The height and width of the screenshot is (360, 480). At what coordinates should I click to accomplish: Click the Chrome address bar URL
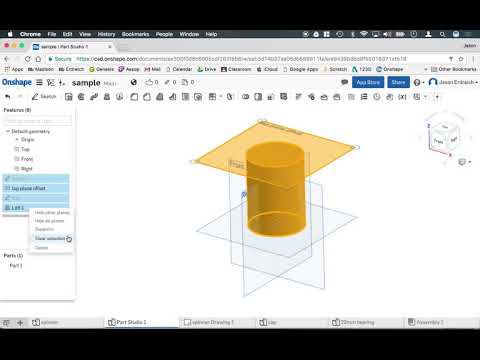[x=241, y=59]
